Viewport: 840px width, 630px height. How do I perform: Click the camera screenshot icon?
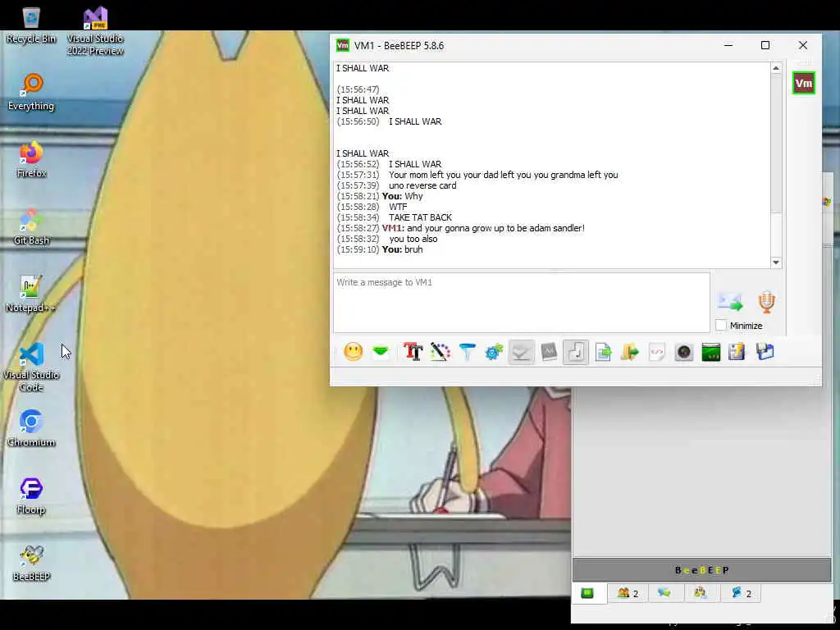pos(684,352)
